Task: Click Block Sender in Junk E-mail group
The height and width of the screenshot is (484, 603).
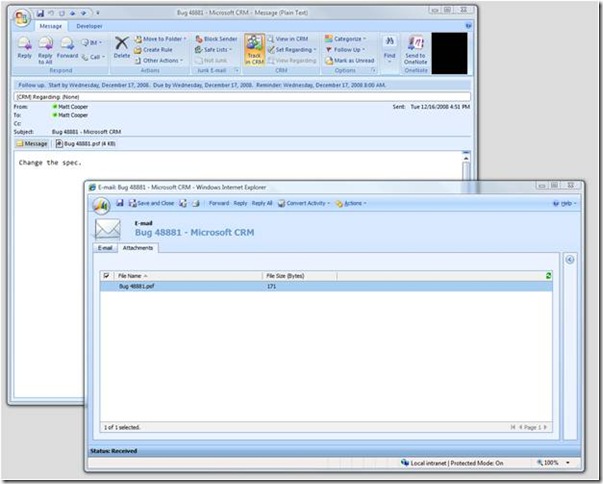Action: coord(216,38)
